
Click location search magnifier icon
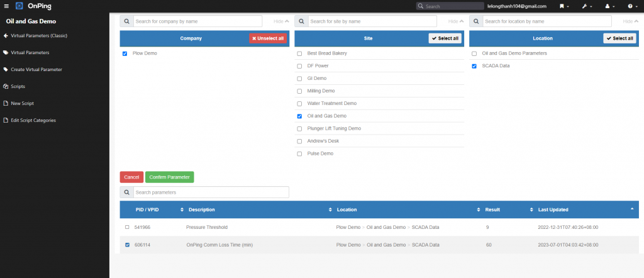[476, 21]
